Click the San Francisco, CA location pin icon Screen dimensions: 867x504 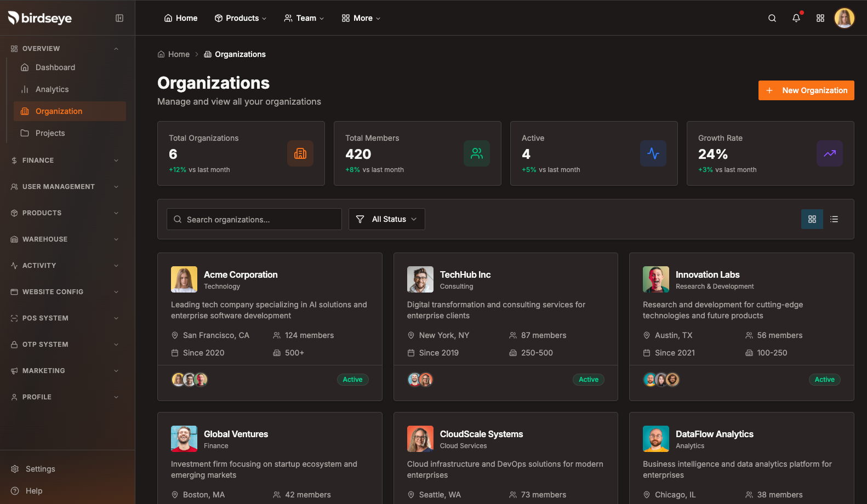click(x=175, y=335)
